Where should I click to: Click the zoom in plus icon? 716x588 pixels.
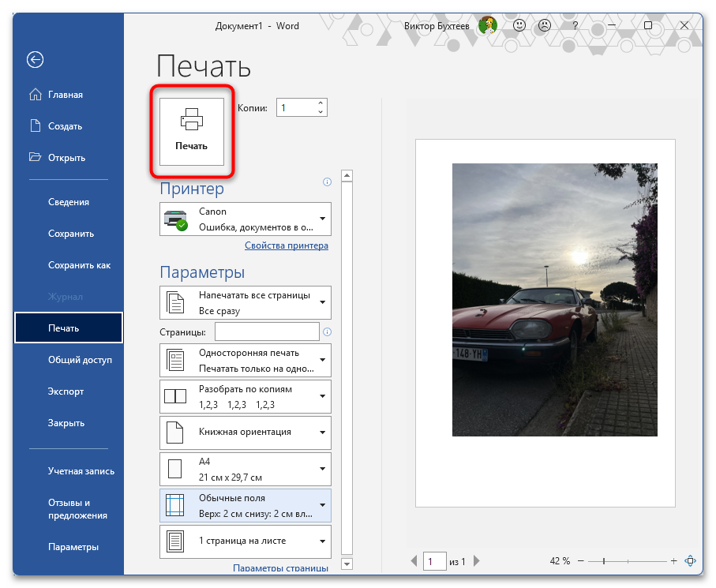pos(673,561)
